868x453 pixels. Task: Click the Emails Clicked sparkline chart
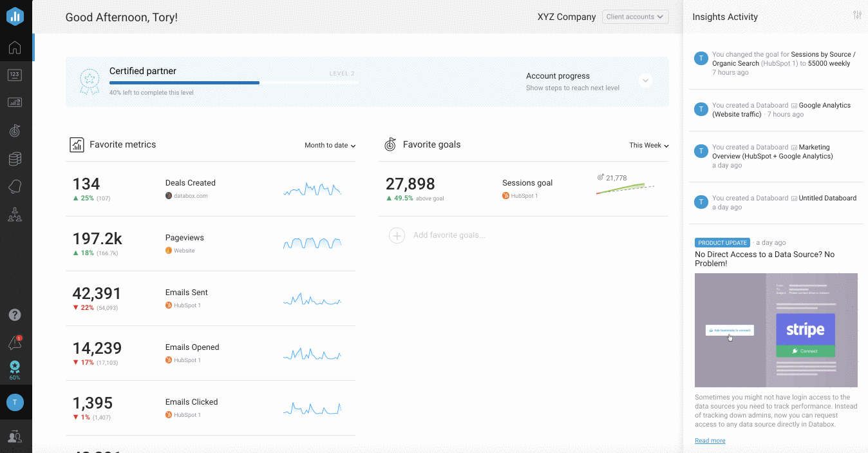312,409
